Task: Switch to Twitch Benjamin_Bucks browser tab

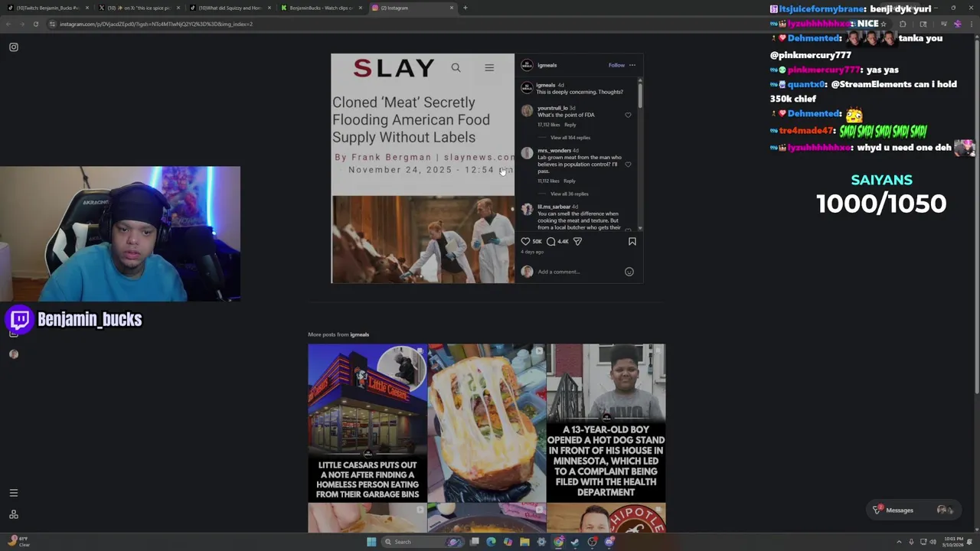Action: [47, 8]
